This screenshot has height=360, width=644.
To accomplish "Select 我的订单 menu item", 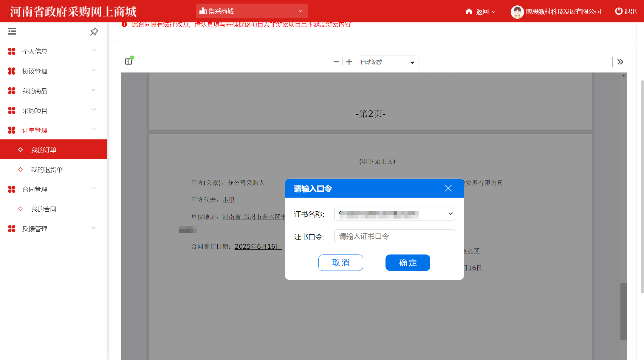I will click(54, 149).
